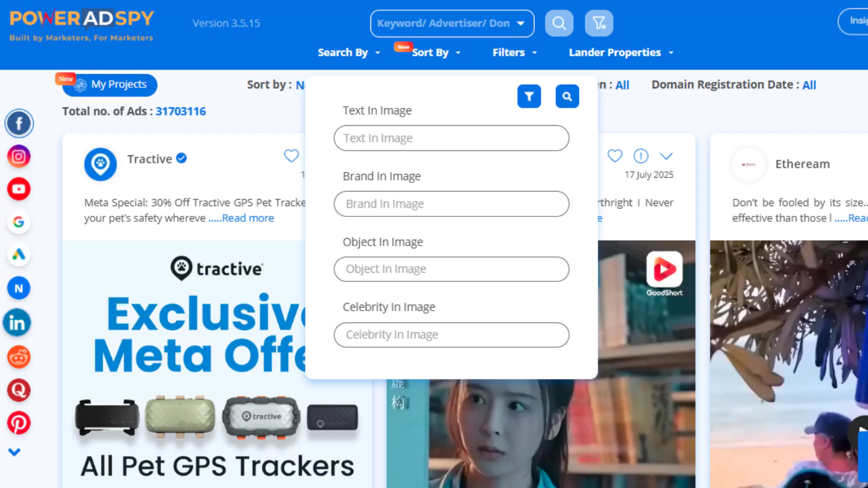Image resolution: width=868 pixels, height=488 pixels.
Task: Select the Native ads N icon
Action: 19,288
